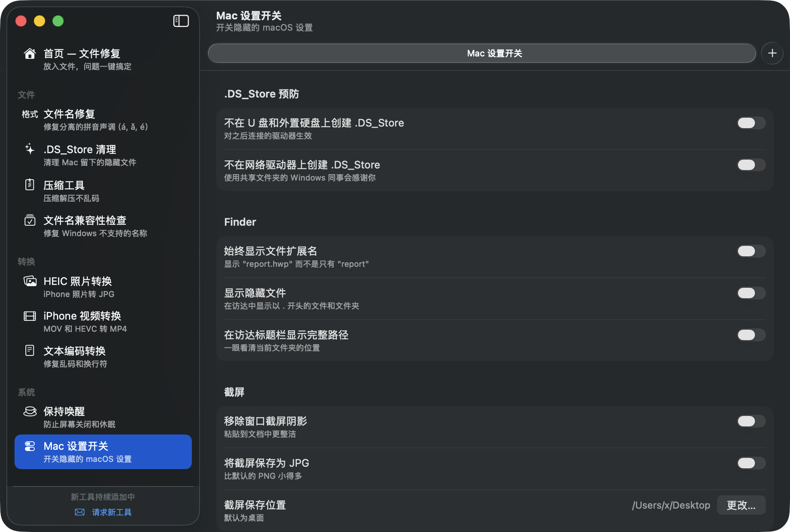Open 文件名修复 in sidebar
Image resolution: width=790 pixels, height=532 pixels.
click(x=103, y=120)
